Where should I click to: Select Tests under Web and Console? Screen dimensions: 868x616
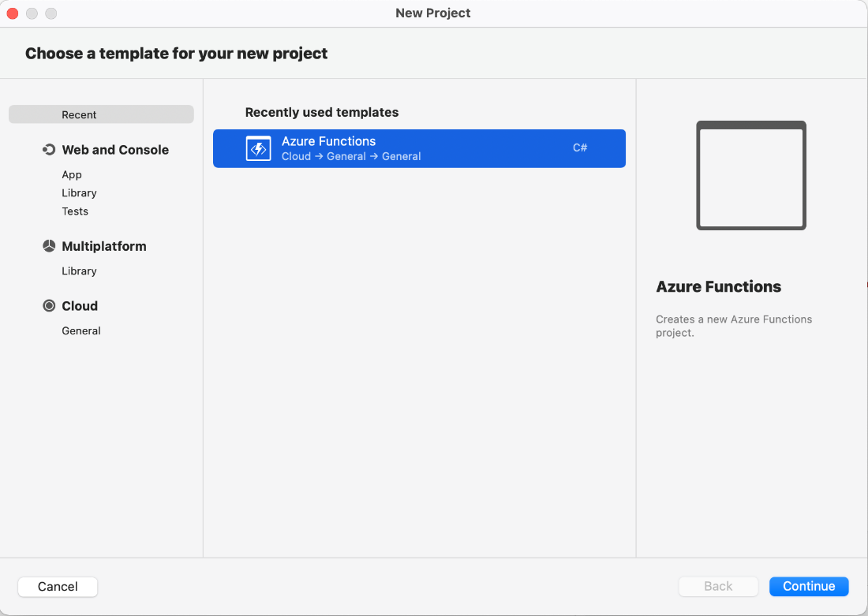(x=75, y=211)
